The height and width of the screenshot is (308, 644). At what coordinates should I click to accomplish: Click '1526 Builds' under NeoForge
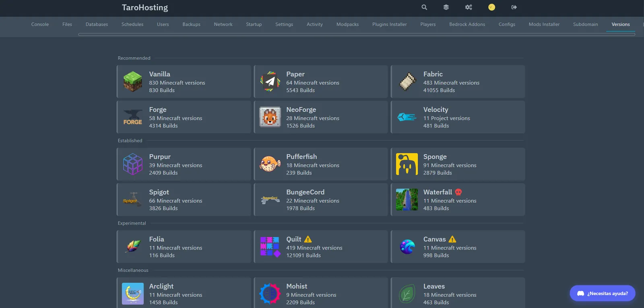(300, 126)
